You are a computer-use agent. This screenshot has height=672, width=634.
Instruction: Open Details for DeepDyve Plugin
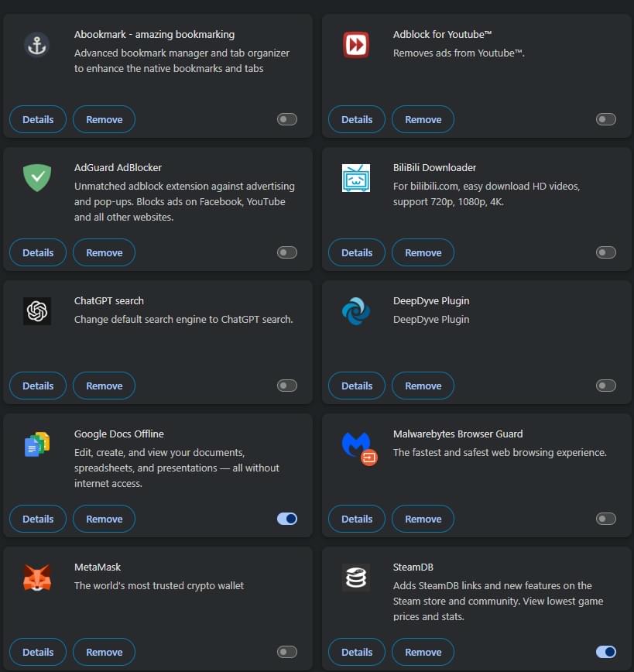tap(357, 386)
